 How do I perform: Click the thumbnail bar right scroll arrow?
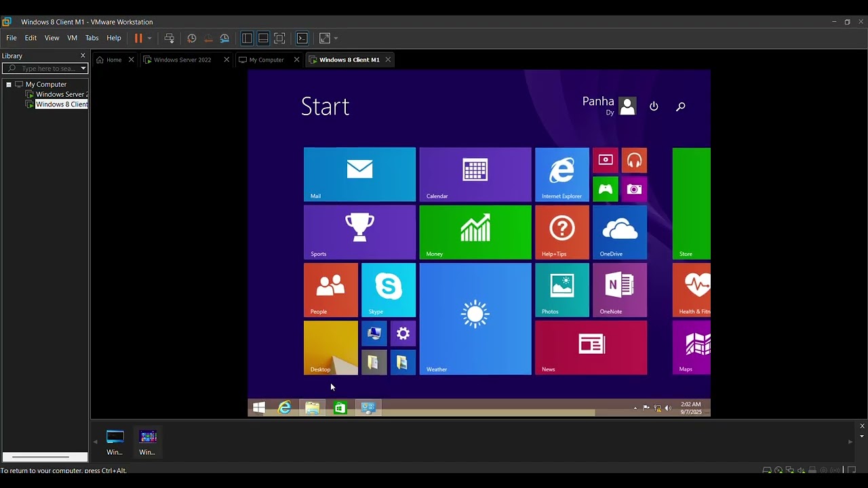(x=850, y=442)
